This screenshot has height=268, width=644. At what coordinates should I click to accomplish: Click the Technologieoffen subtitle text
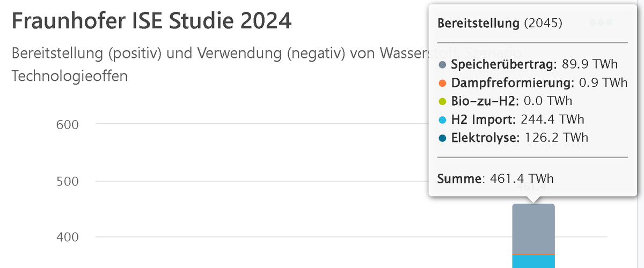click(69, 76)
